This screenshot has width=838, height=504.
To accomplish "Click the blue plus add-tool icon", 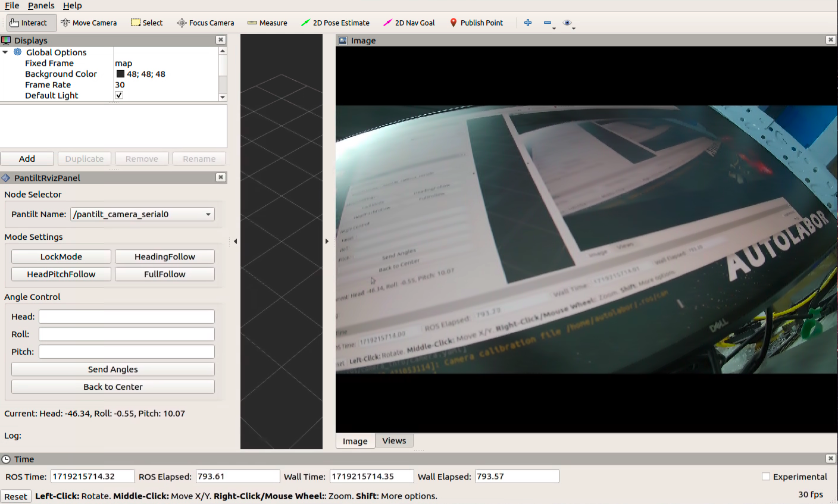I will pos(528,23).
